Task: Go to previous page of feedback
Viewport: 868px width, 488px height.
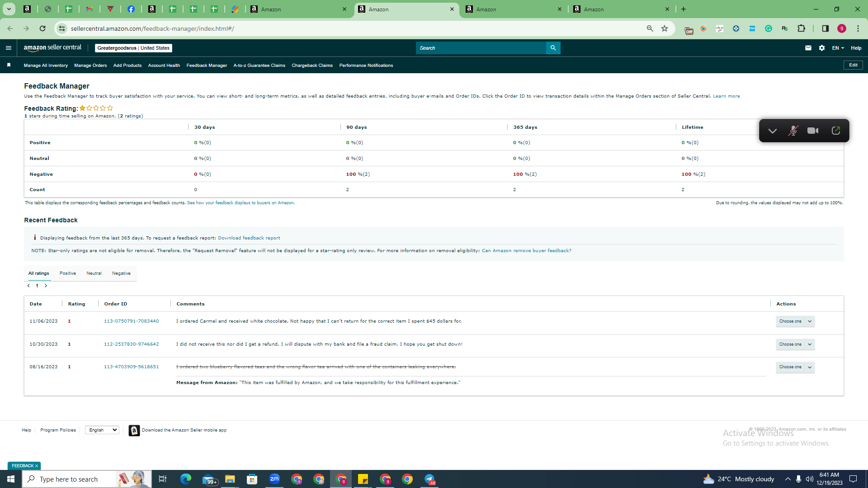Action: (28, 286)
